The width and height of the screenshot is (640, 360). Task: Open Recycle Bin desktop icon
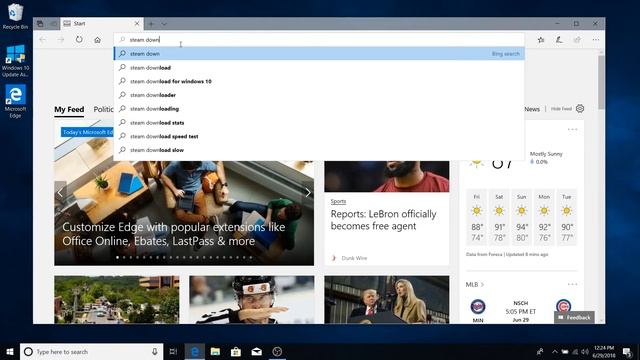point(15,16)
